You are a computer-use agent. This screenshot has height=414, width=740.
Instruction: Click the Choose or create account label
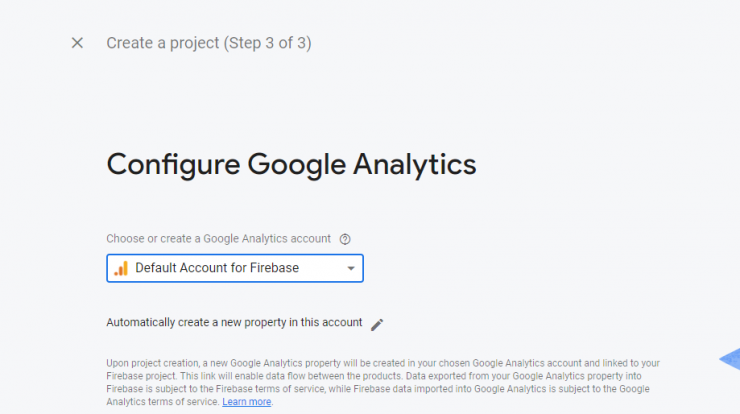(x=218, y=239)
